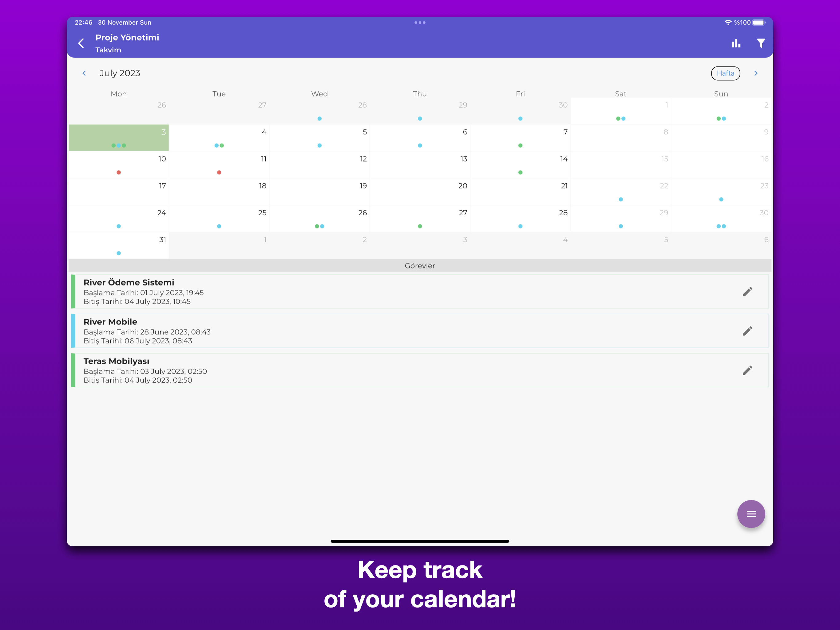
Task: Open the Teras Mobilyası task
Action: (420, 370)
